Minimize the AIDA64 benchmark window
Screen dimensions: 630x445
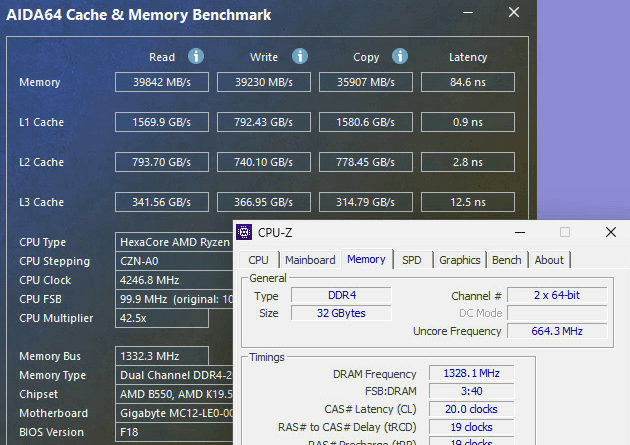click(x=468, y=12)
